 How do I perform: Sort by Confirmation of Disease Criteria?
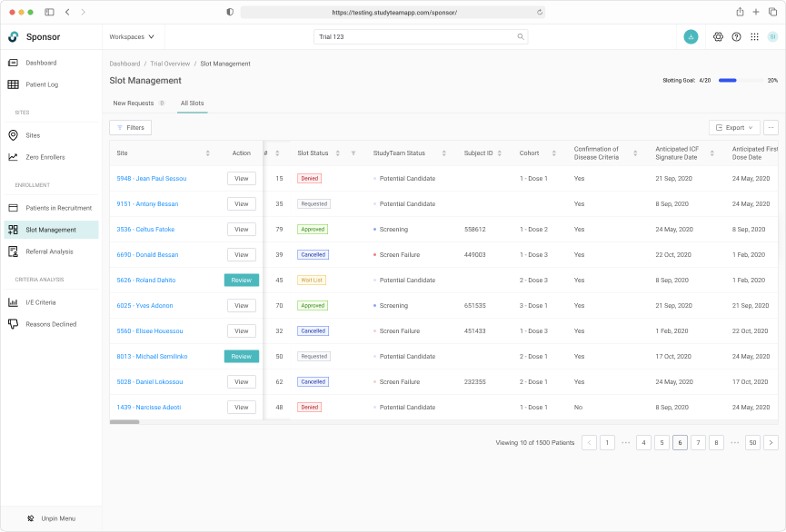coord(635,153)
